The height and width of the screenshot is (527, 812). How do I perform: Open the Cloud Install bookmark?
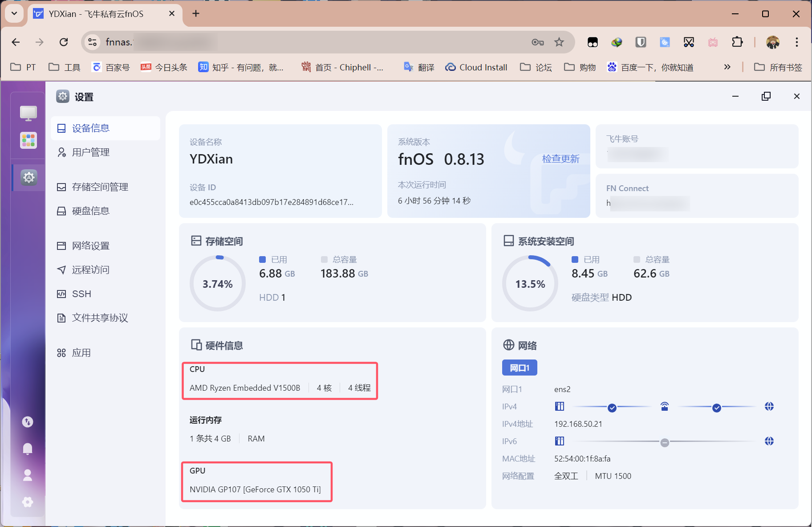pos(476,67)
